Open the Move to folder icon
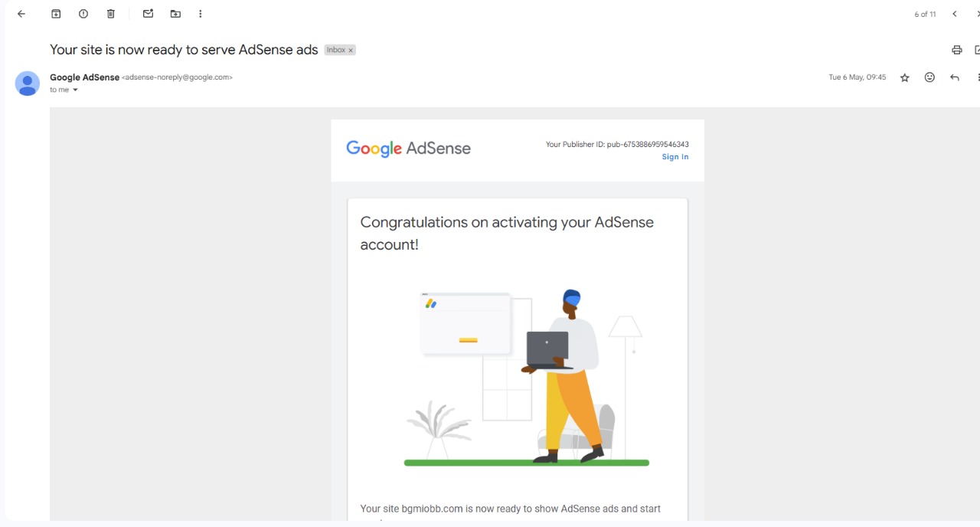Screen dimensions: 980x527 pyautogui.click(x=175, y=14)
